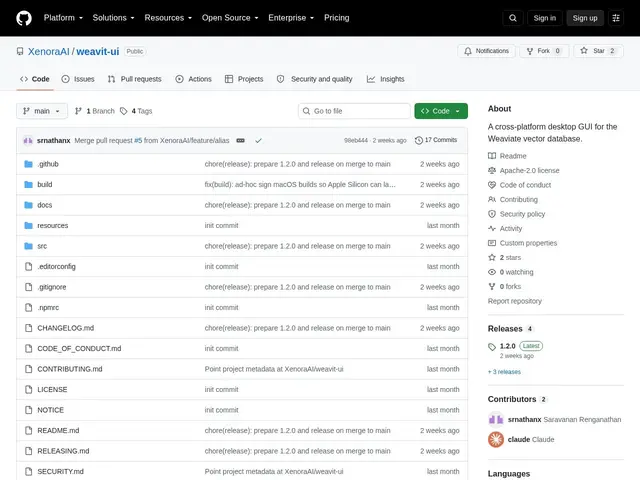Open the NOTICE file
This screenshot has width=640, height=480.
point(51,410)
